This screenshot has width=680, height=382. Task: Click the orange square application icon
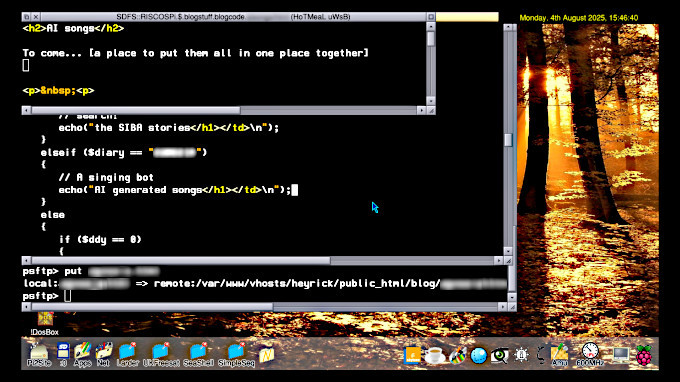tap(412, 356)
